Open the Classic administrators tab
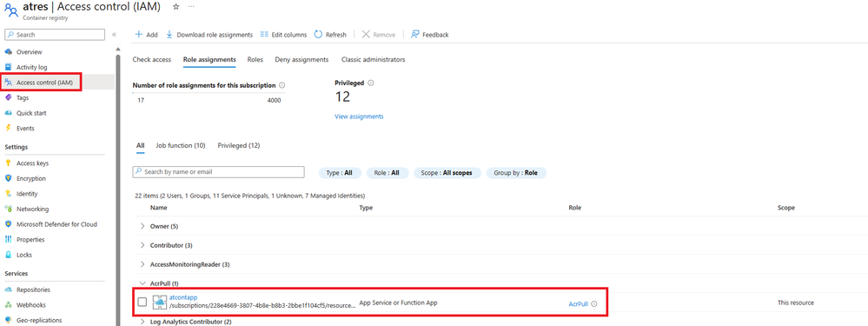This screenshot has height=326, width=868. pos(373,59)
